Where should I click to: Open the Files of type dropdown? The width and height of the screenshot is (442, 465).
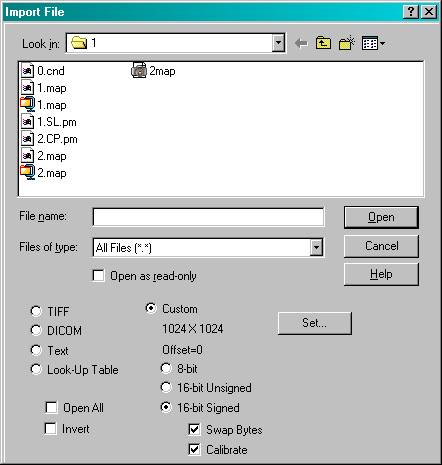pyautogui.click(x=316, y=247)
